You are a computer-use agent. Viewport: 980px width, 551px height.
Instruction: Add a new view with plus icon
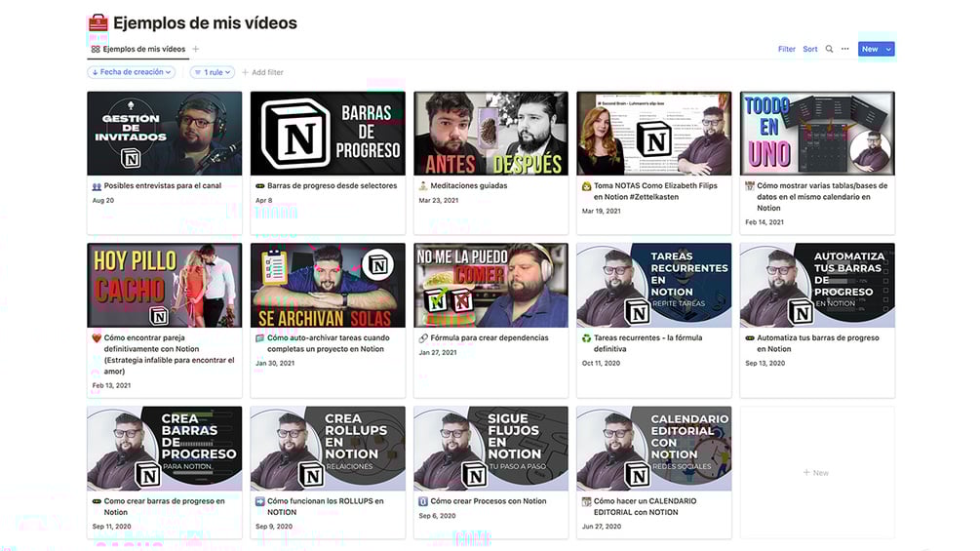click(x=196, y=49)
